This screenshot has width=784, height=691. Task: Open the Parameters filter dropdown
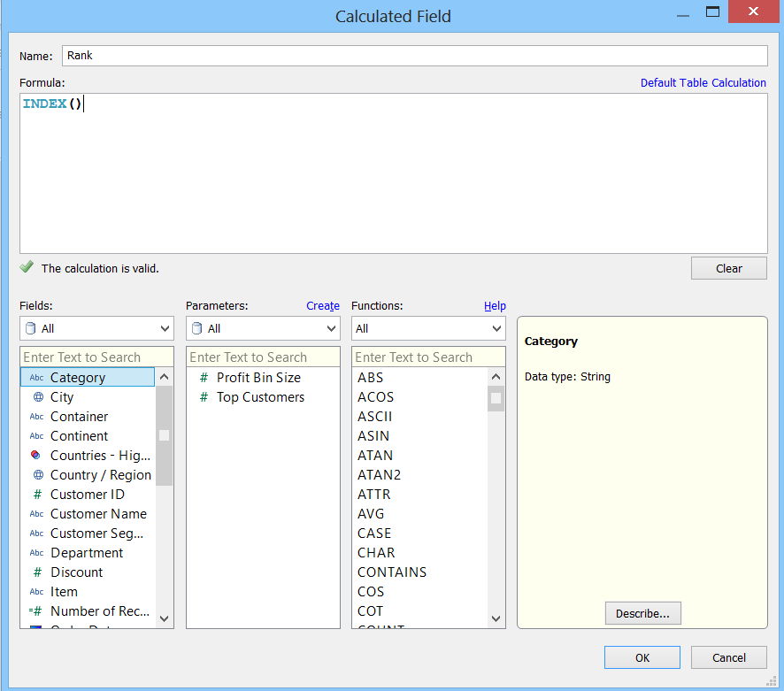coord(263,328)
